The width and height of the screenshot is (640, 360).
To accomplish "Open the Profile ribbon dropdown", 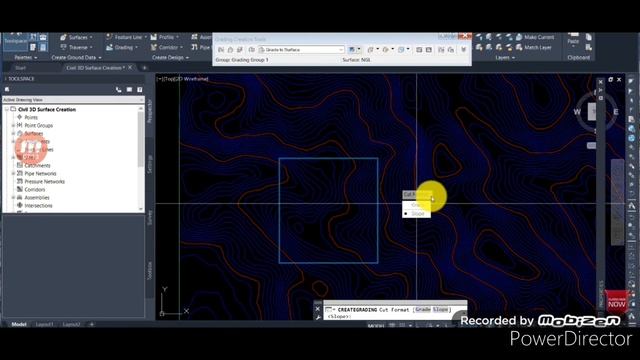I will point(165,37).
